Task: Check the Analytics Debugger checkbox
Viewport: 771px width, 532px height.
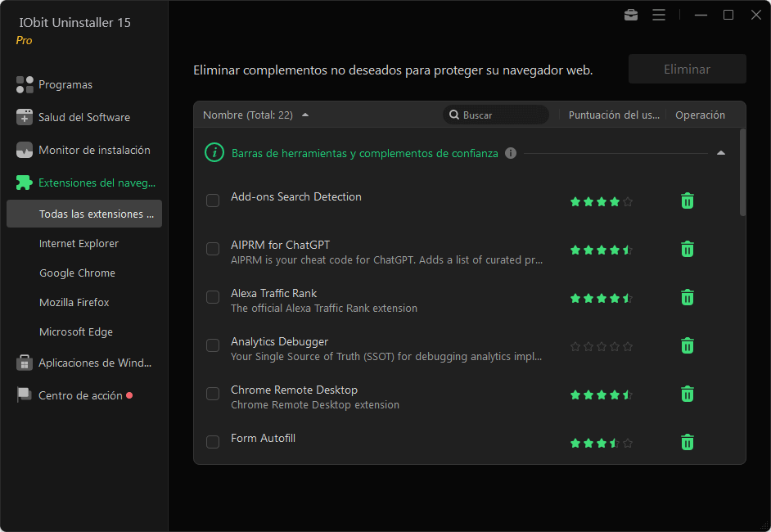Action: [x=213, y=345]
